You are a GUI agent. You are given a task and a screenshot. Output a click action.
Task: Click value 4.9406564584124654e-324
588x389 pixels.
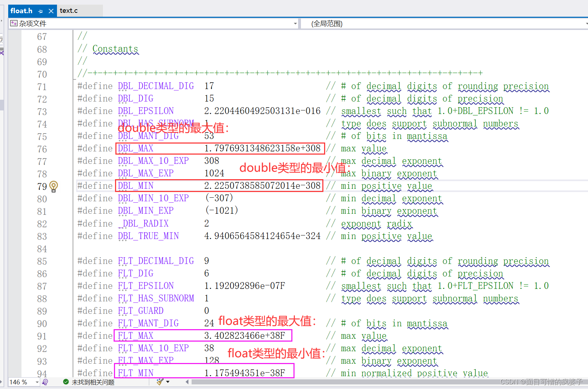[262, 236]
